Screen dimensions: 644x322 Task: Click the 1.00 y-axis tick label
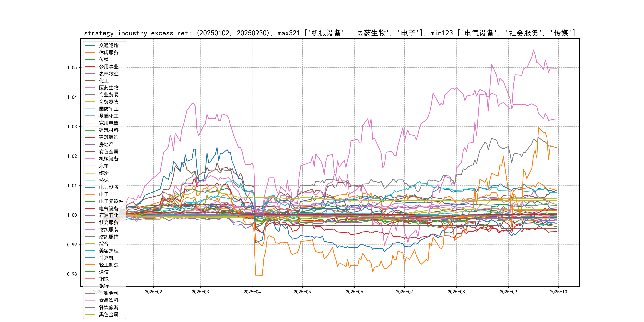(x=72, y=215)
